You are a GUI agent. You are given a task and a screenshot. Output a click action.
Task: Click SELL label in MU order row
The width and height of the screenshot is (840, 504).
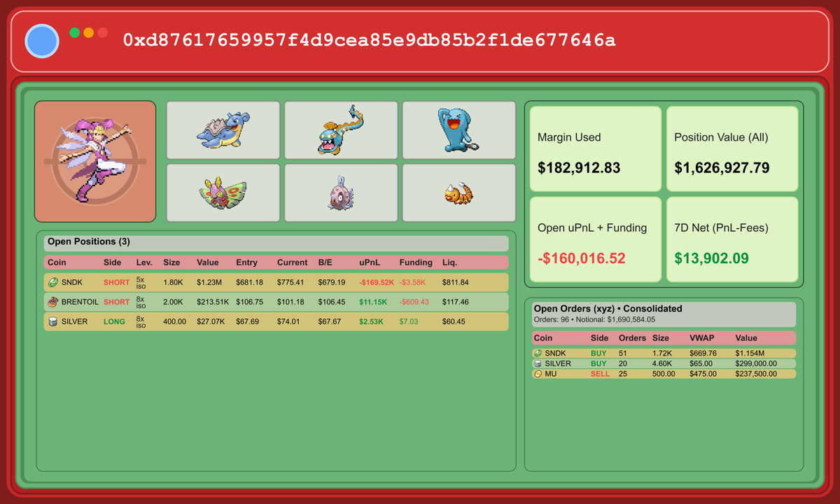(x=601, y=374)
